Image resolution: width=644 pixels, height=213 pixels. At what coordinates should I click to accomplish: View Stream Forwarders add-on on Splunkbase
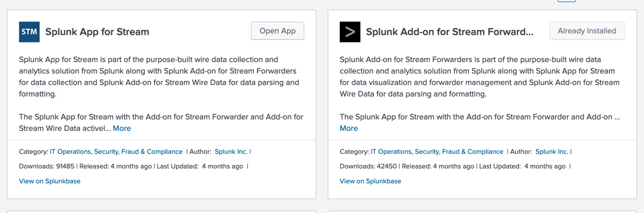[x=370, y=181]
